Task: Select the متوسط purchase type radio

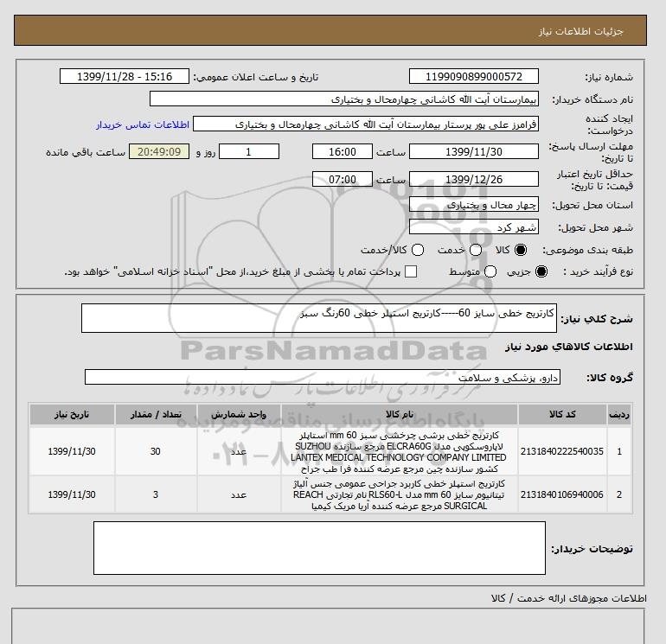Action: pyautogui.click(x=490, y=271)
